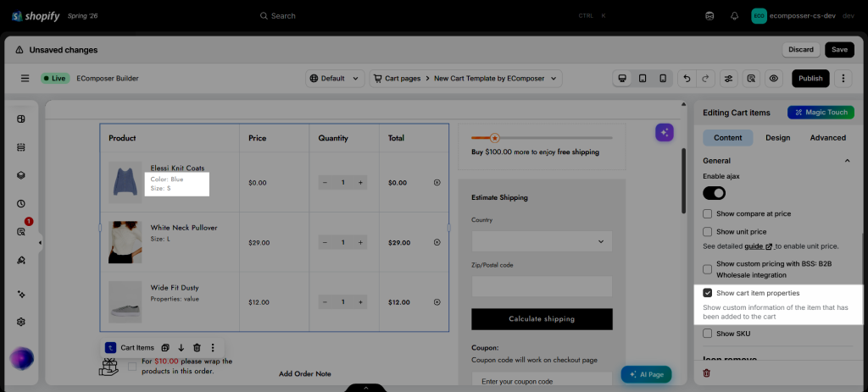Open the Country select dropdown
Viewport: 868px width, 392px height.
pos(542,241)
